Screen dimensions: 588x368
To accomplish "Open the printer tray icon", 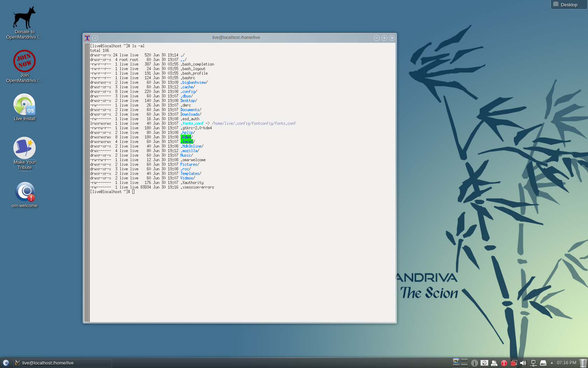I will pos(494,363).
